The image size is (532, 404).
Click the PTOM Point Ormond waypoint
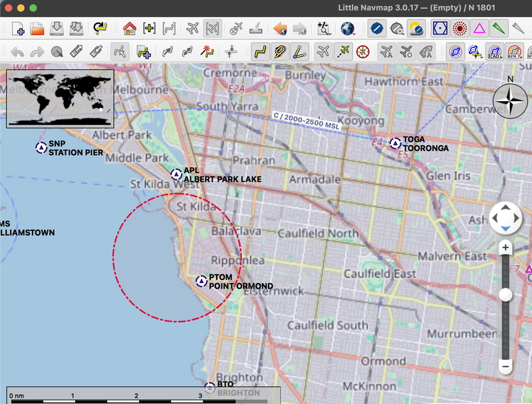(x=201, y=281)
